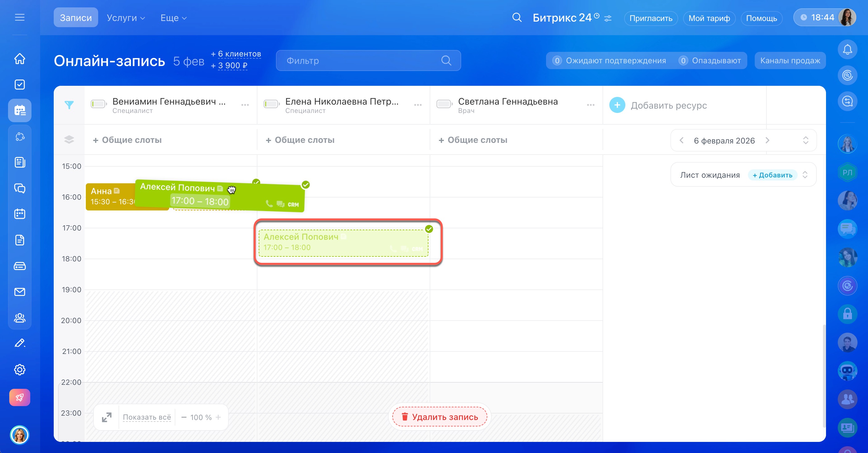
Task: Toggle Вениамин Геннадьевич resource workload indicator
Action: [98, 104]
